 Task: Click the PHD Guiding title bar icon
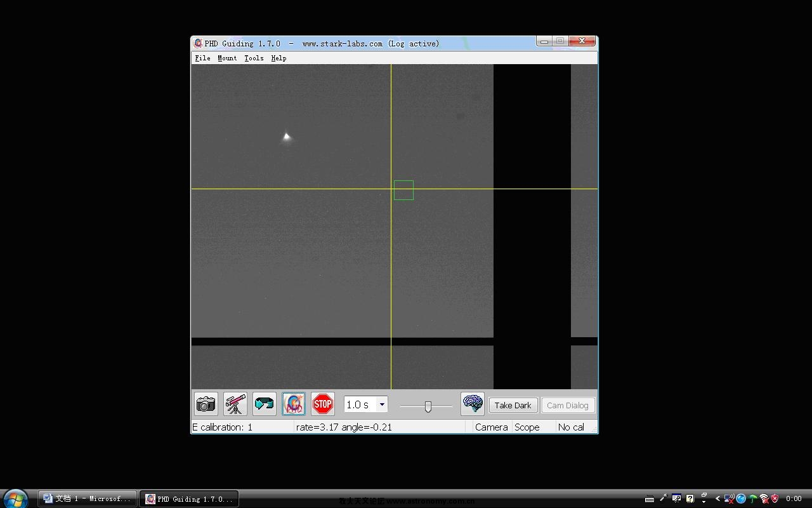pyautogui.click(x=199, y=43)
